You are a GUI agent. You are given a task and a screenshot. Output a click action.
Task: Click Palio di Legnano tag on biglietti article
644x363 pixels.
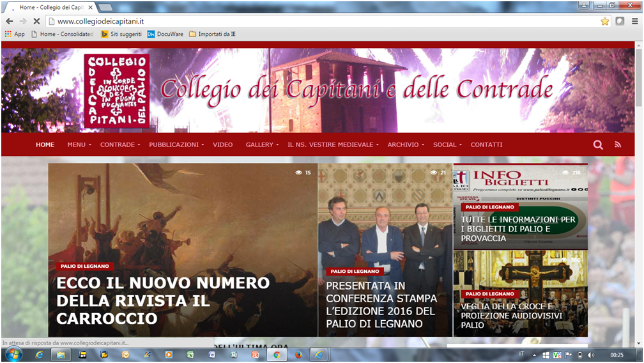[490, 207]
